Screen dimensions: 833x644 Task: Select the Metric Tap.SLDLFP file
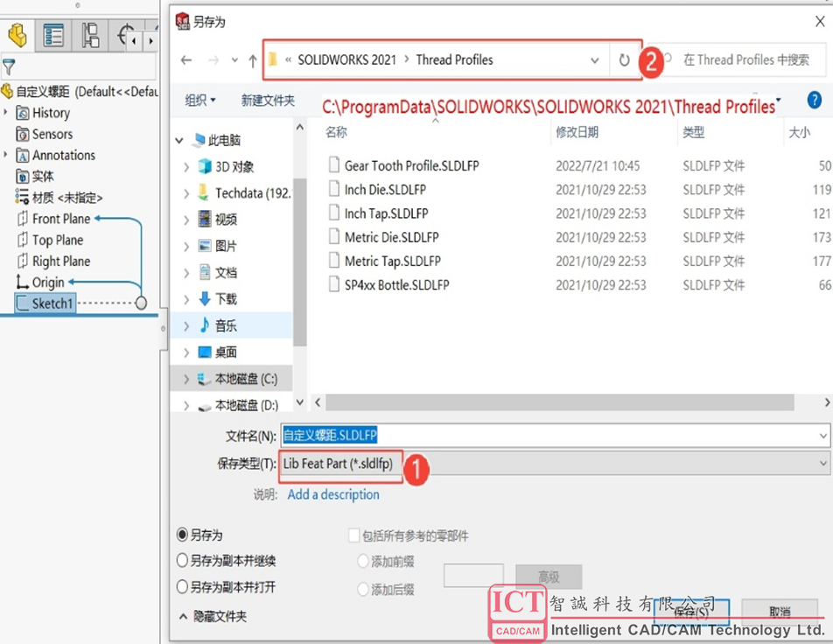(393, 261)
